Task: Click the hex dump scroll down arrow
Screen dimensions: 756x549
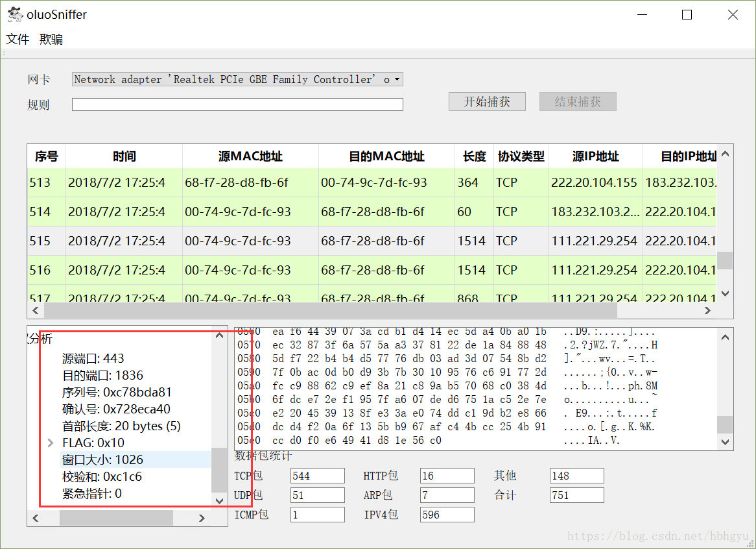Action: click(x=725, y=441)
